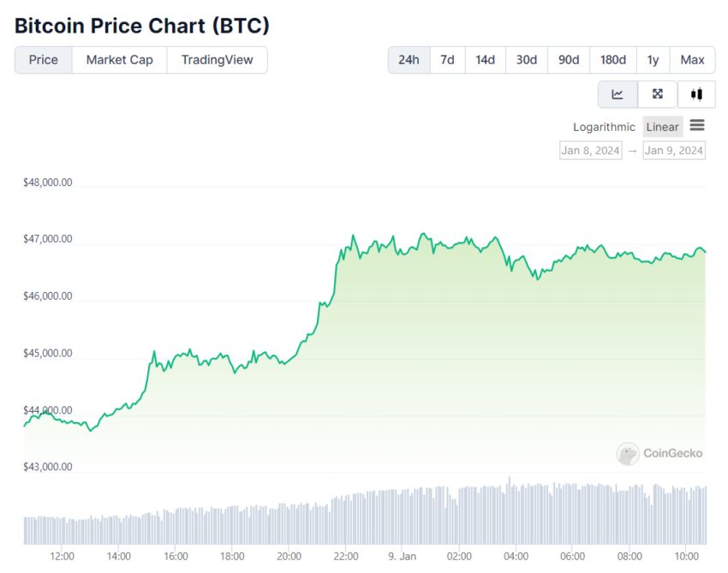Switch to the candlestick chart icon
The width and height of the screenshot is (728, 573).
[x=696, y=94]
